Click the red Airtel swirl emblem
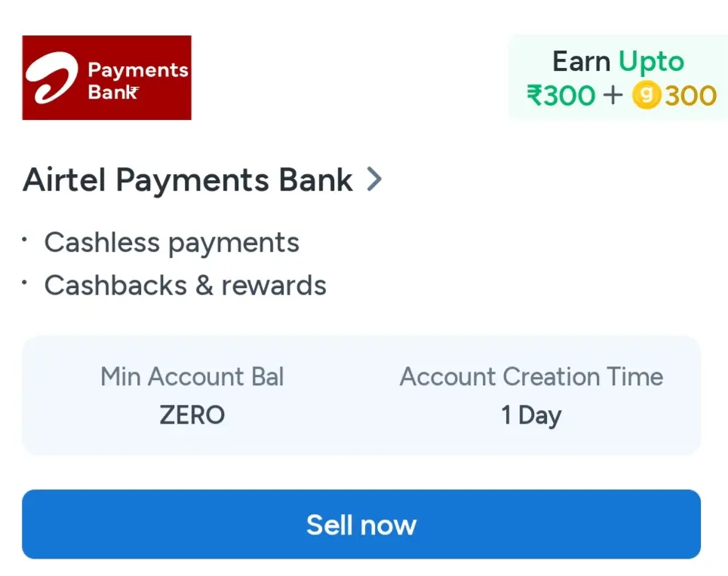 coord(51,77)
